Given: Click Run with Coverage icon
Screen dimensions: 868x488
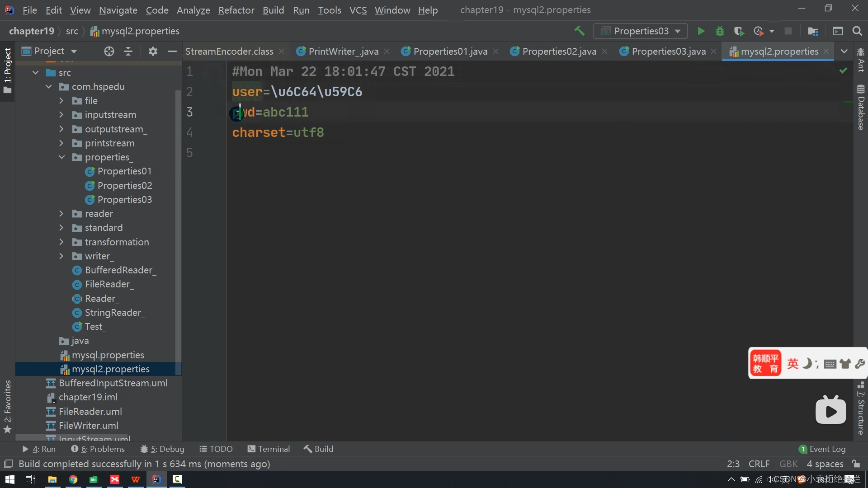Looking at the screenshot, I should [x=739, y=31].
